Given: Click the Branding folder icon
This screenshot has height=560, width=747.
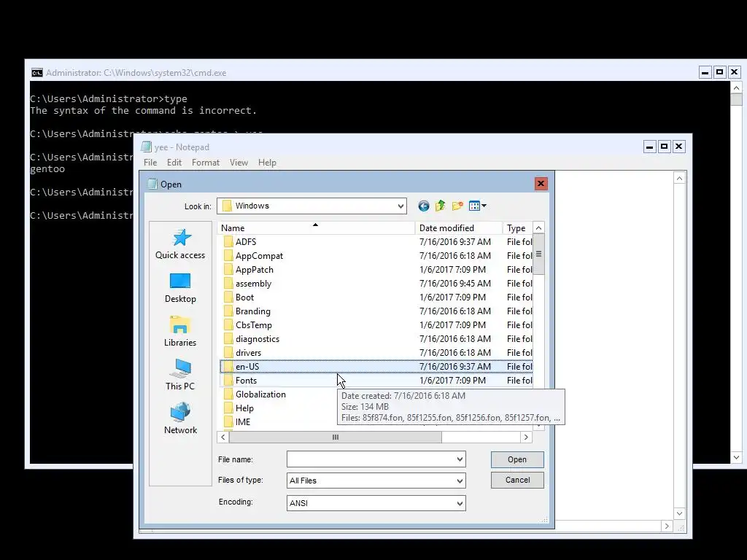Looking at the screenshot, I should pyautogui.click(x=228, y=311).
